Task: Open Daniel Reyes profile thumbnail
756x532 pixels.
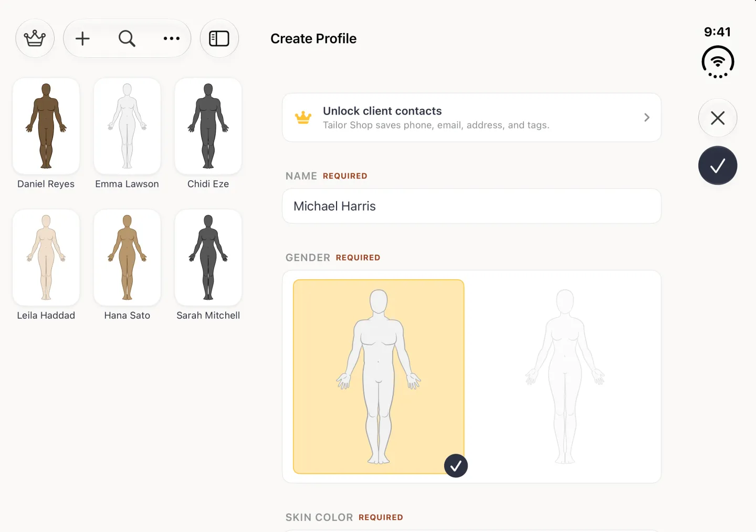Action: coord(46,126)
